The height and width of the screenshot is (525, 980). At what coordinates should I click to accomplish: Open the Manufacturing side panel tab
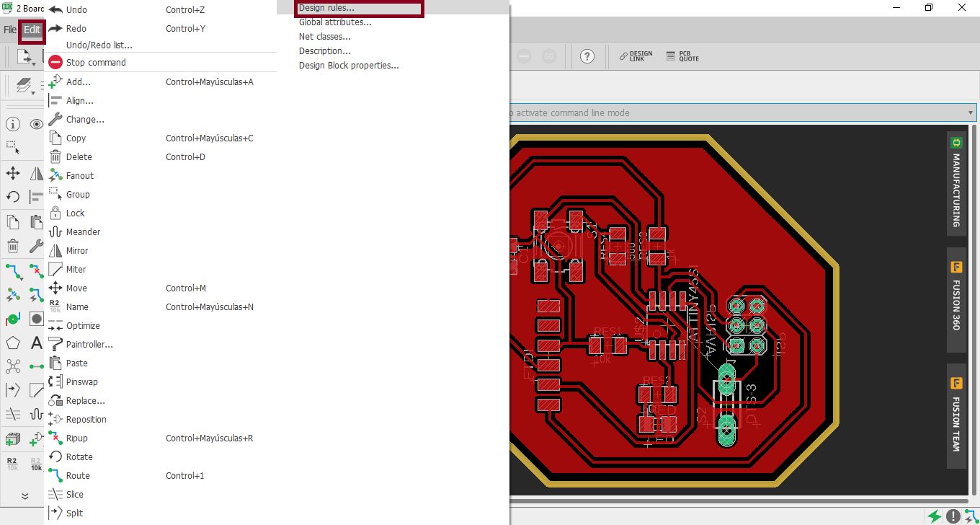956,183
